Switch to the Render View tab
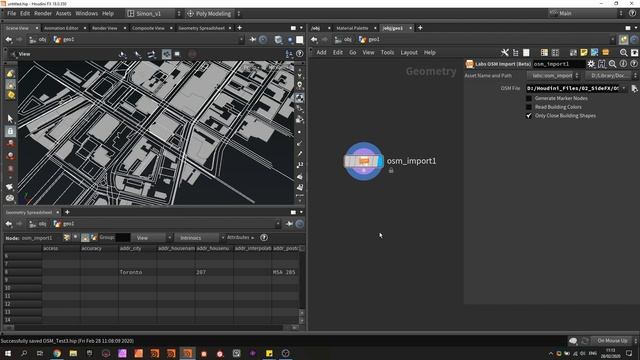 pos(104,28)
